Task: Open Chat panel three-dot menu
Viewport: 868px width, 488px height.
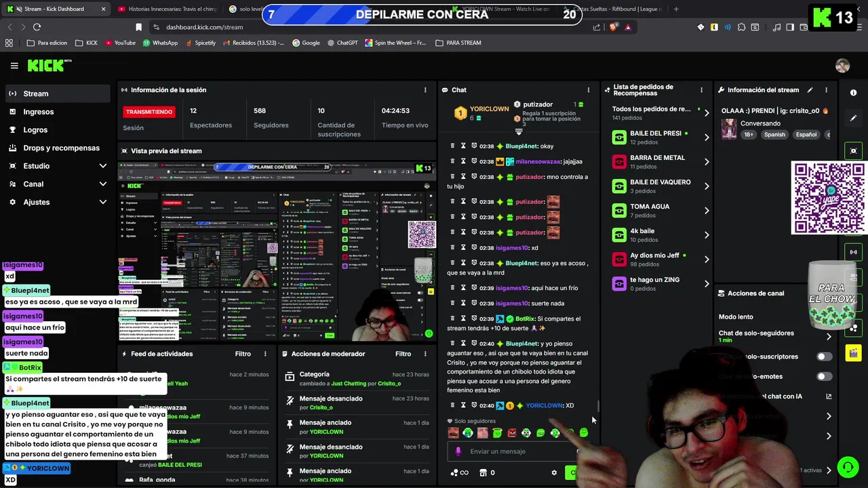Action: point(588,89)
